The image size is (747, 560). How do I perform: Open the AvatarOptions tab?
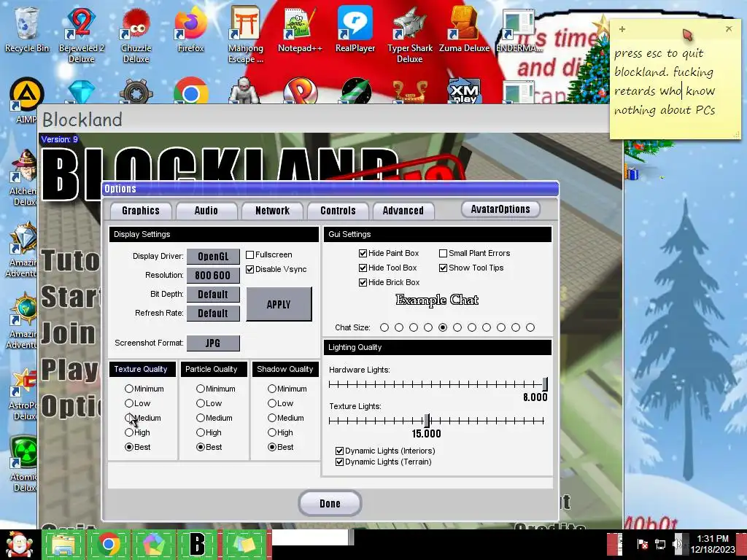click(x=500, y=209)
